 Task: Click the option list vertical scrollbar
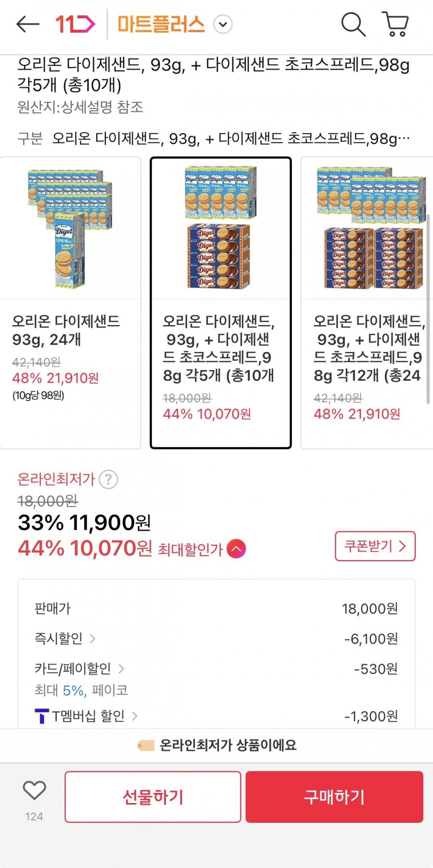[x=428, y=308]
